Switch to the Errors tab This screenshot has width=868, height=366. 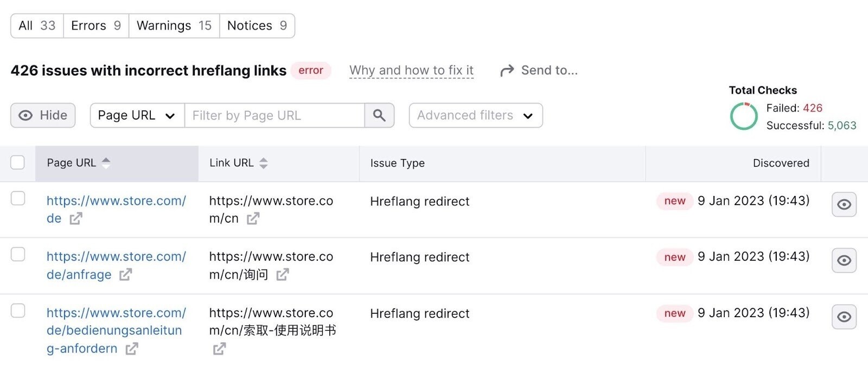pyautogui.click(x=95, y=25)
